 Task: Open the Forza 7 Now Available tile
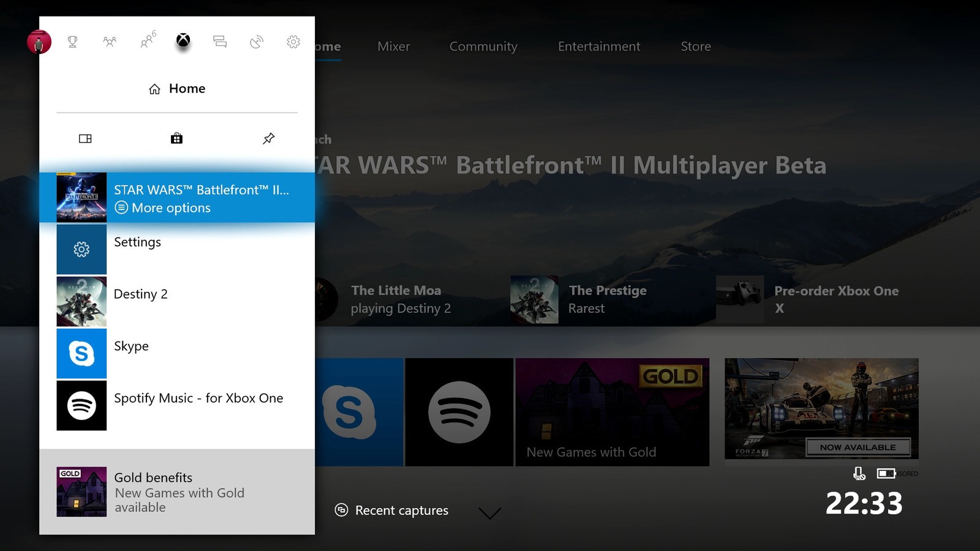[821, 408]
